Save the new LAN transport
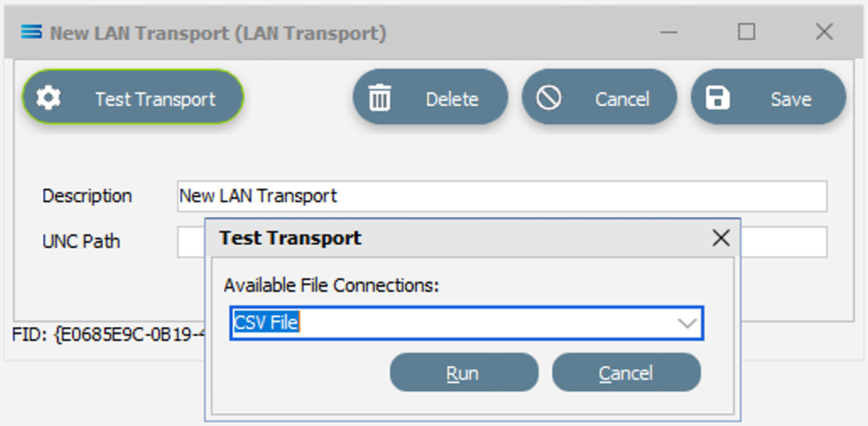The width and height of the screenshot is (868, 426). click(x=768, y=97)
